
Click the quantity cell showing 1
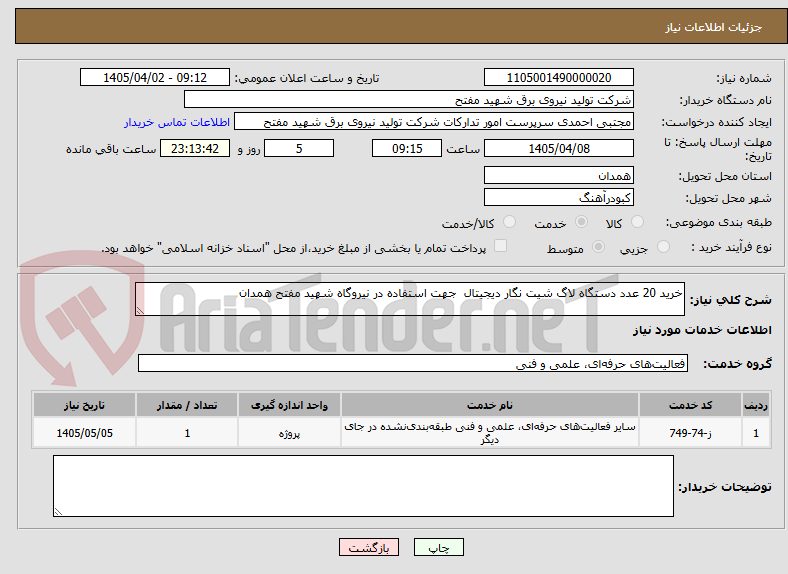187,433
